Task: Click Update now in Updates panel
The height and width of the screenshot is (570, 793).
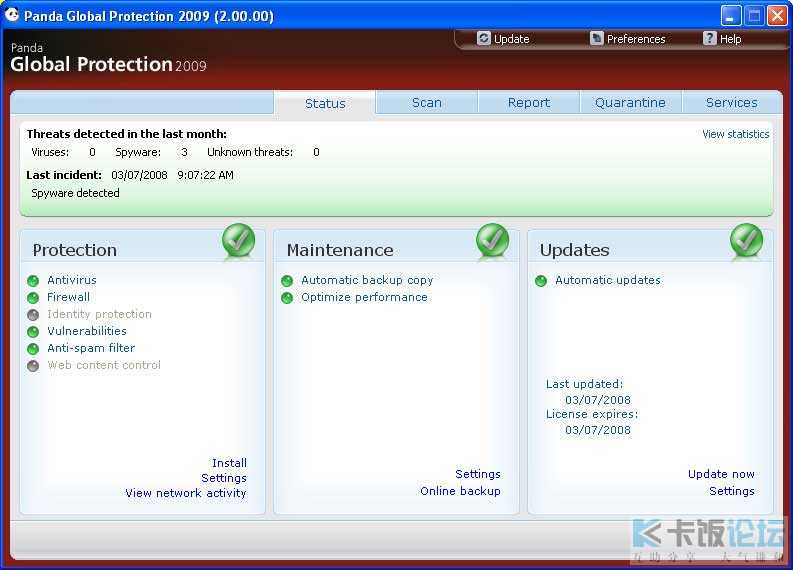Action: [x=721, y=474]
